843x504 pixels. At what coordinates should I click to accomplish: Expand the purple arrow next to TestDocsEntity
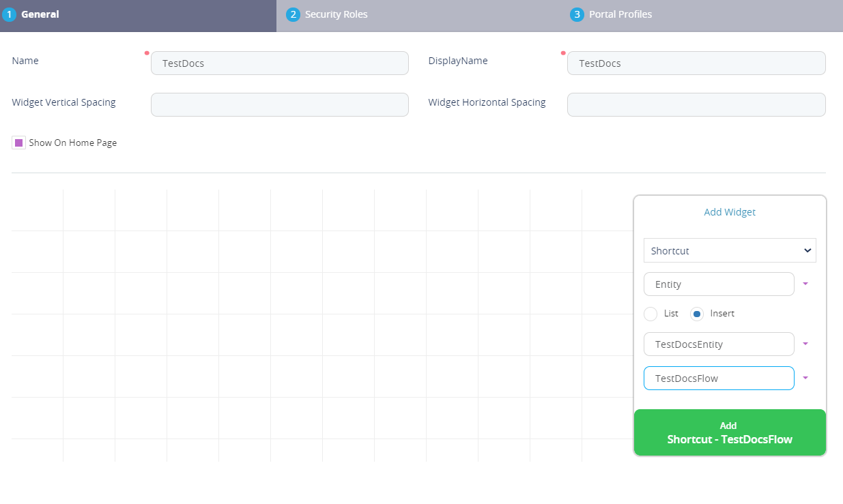point(805,344)
